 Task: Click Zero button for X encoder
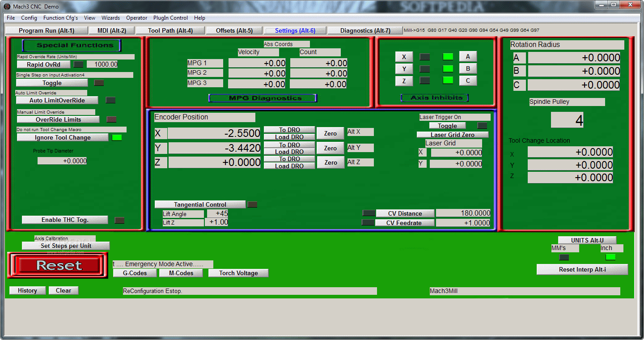[x=330, y=133]
